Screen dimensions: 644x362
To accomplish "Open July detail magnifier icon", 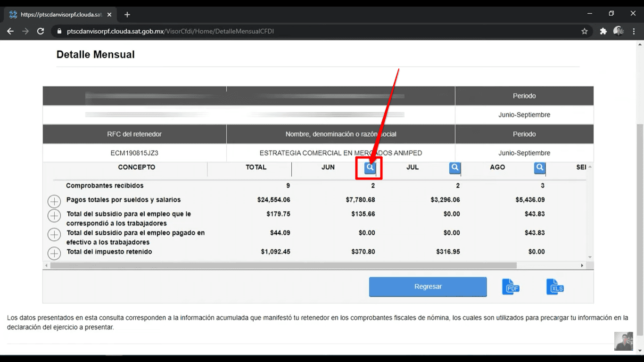I will click(455, 168).
